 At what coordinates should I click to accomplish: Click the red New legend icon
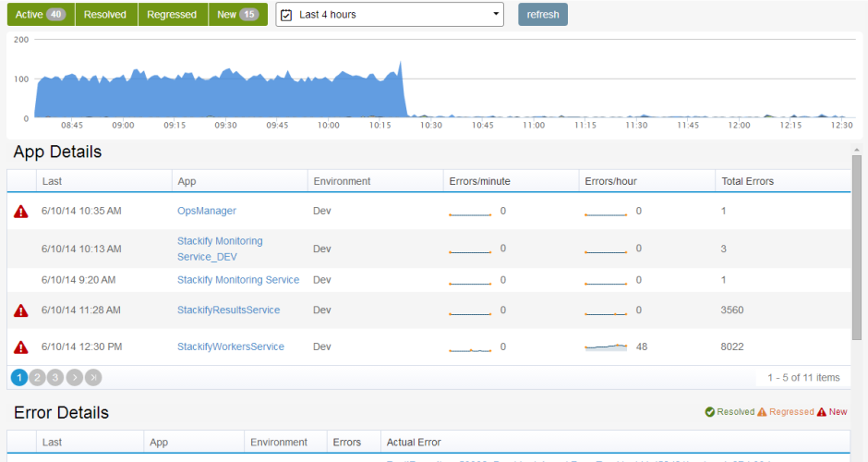coord(822,411)
